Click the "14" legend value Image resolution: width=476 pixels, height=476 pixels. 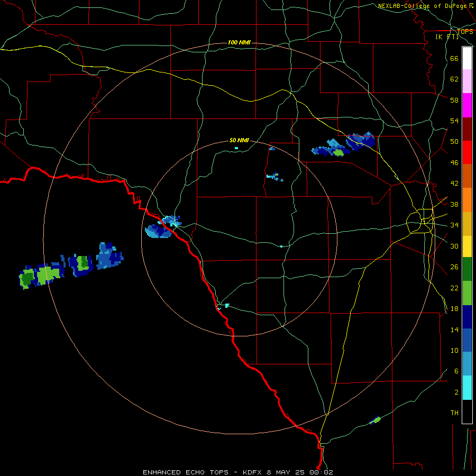(454, 329)
